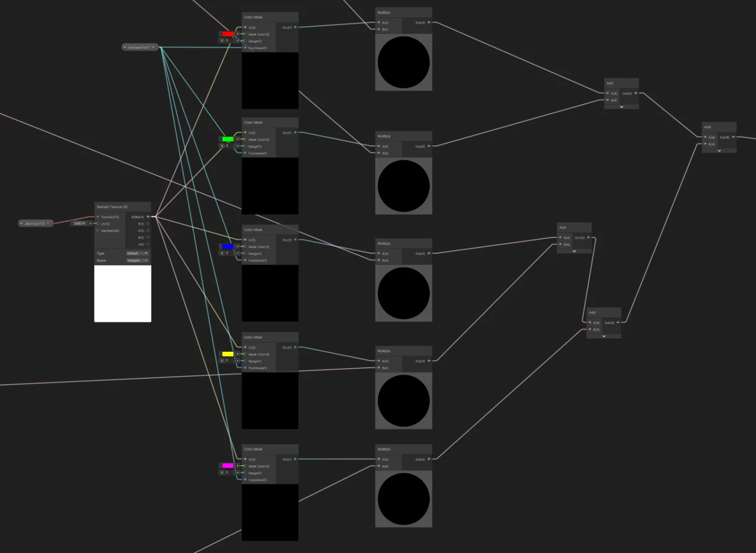
Task: Open the Space dropdown showing Tangent
Action: [x=137, y=260]
